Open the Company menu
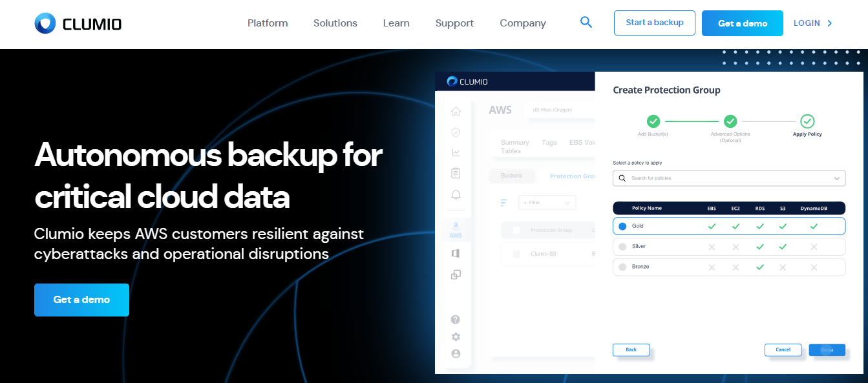The width and height of the screenshot is (868, 383). 523,23
